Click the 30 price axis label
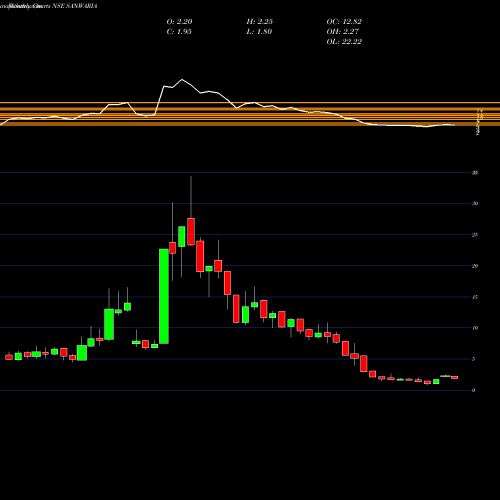Screen dimensions: 500x500 pos(475,203)
